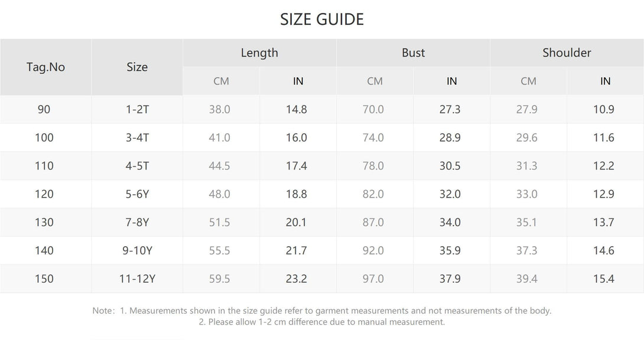This screenshot has height=340, width=644.
Task: Click the IN subheader under Shoulder
Action: 605,81
